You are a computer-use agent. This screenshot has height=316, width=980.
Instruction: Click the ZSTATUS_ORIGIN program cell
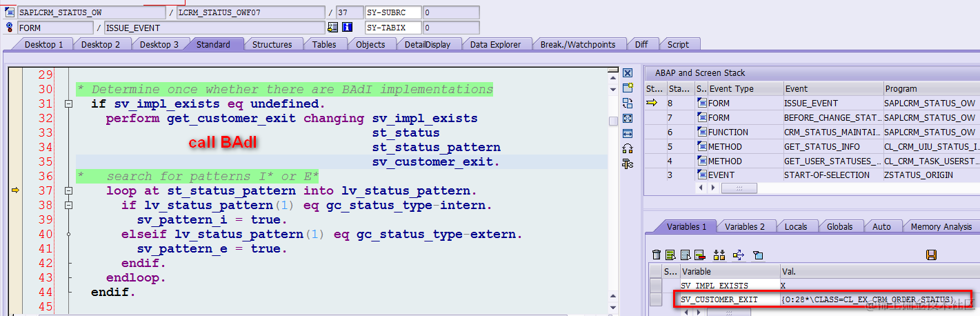(932, 175)
